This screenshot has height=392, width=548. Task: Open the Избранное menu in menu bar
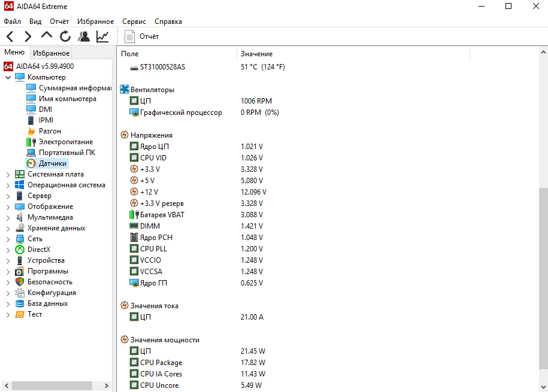95,22
